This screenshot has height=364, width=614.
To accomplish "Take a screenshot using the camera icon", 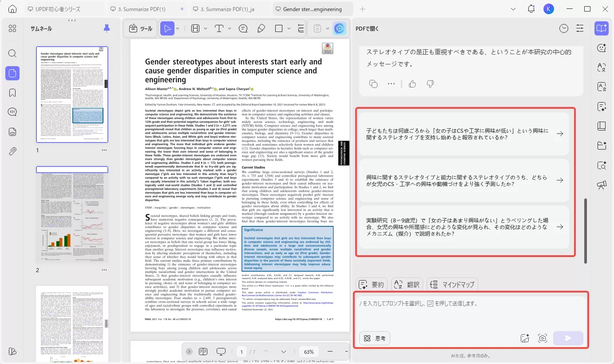I will [x=542, y=338].
